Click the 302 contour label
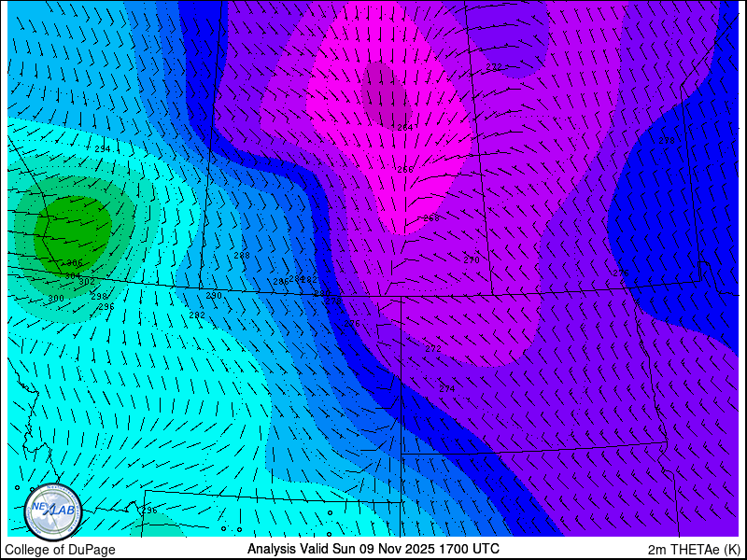 pos(86,282)
